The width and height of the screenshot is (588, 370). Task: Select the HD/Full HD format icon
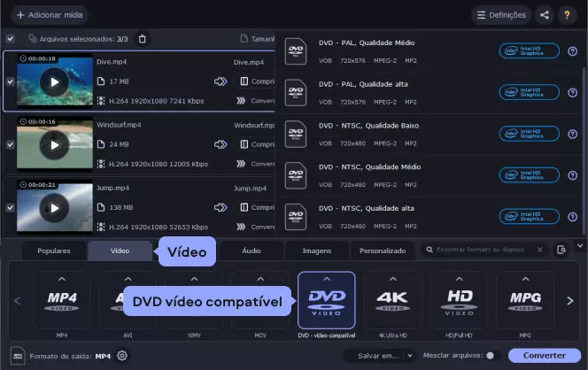459,300
